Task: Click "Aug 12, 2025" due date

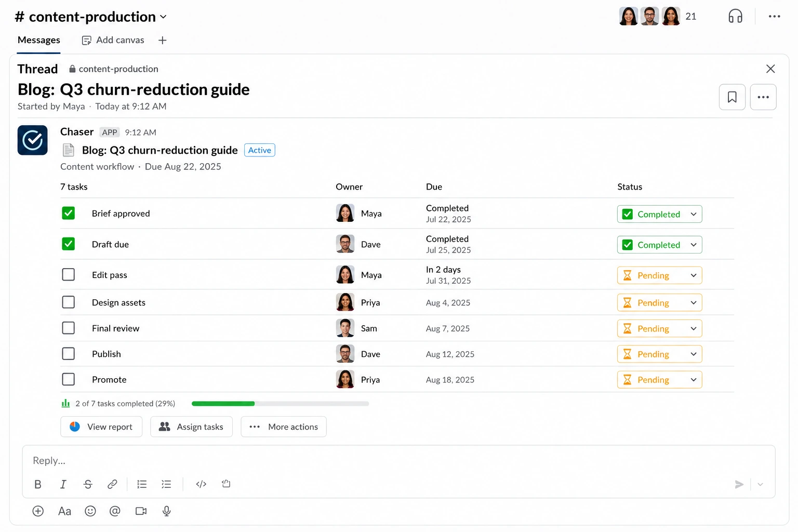Action: click(450, 354)
